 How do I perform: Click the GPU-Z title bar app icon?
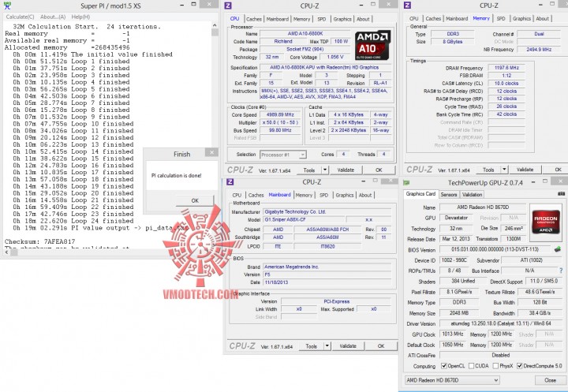click(406, 183)
